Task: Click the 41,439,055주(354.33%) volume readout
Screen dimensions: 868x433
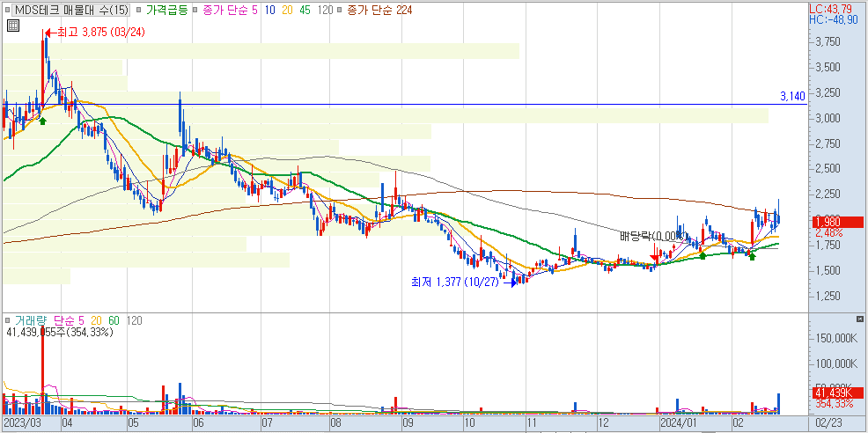Action: point(59,332)
